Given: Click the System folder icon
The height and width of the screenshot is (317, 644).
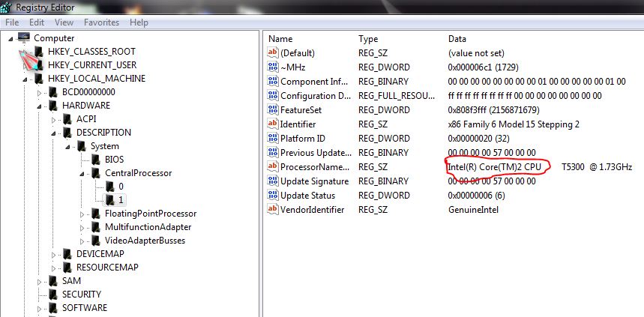Looking at the screenshot, I should 81,146.
